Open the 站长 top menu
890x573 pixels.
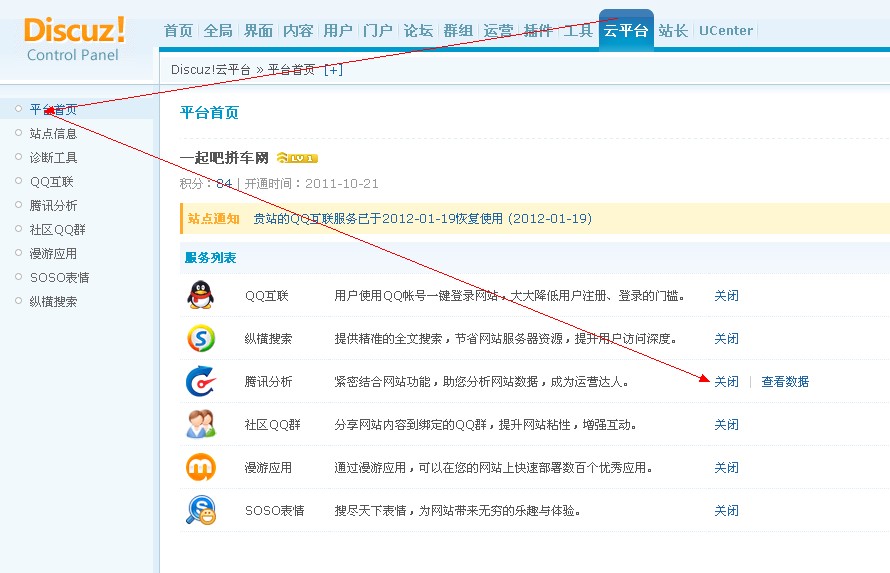673,31
